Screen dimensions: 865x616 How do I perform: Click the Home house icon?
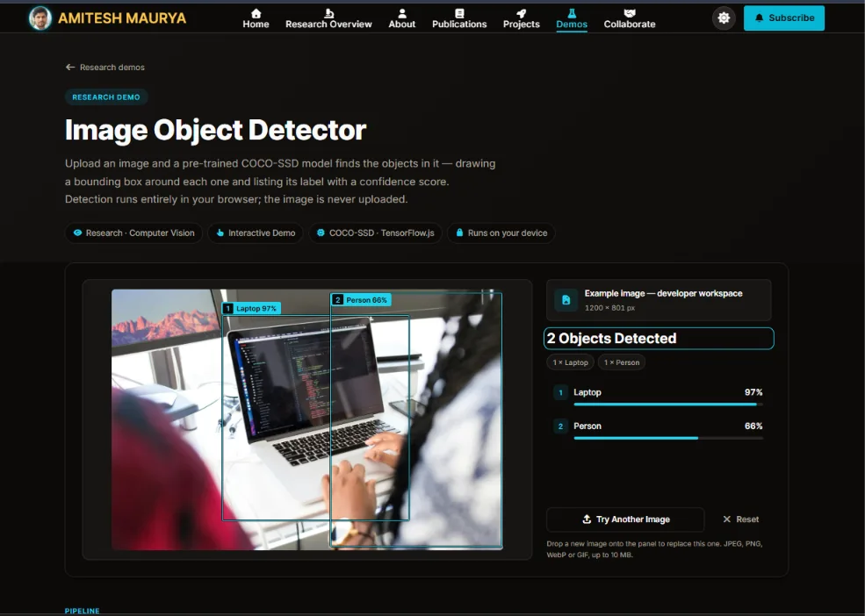[256, 13]
